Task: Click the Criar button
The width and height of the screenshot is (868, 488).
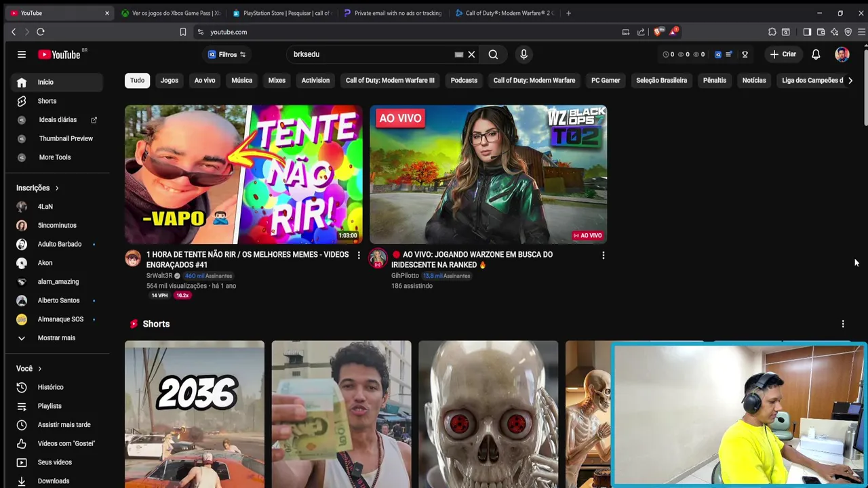Action: 783,54
